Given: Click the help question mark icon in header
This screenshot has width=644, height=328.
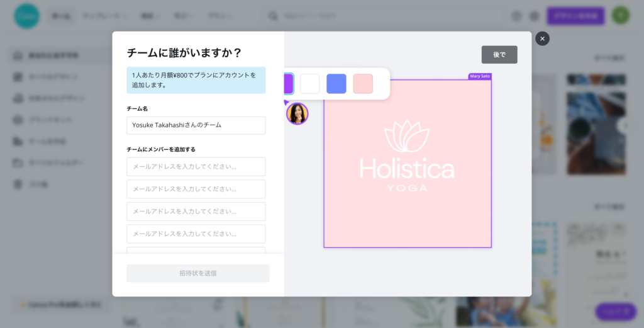Looking at the screenshot, I should (516, 16).
